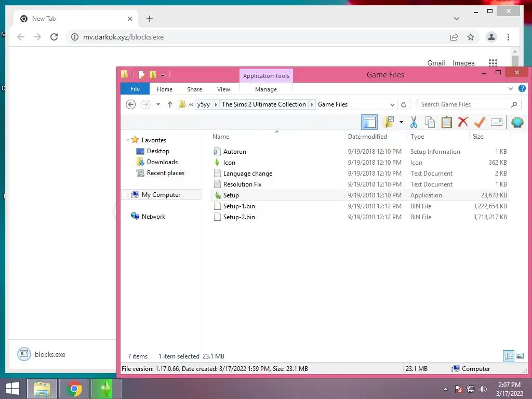532x399 pixels.
Task: Click the Paste clipboard icon
Action: (446, 122)
